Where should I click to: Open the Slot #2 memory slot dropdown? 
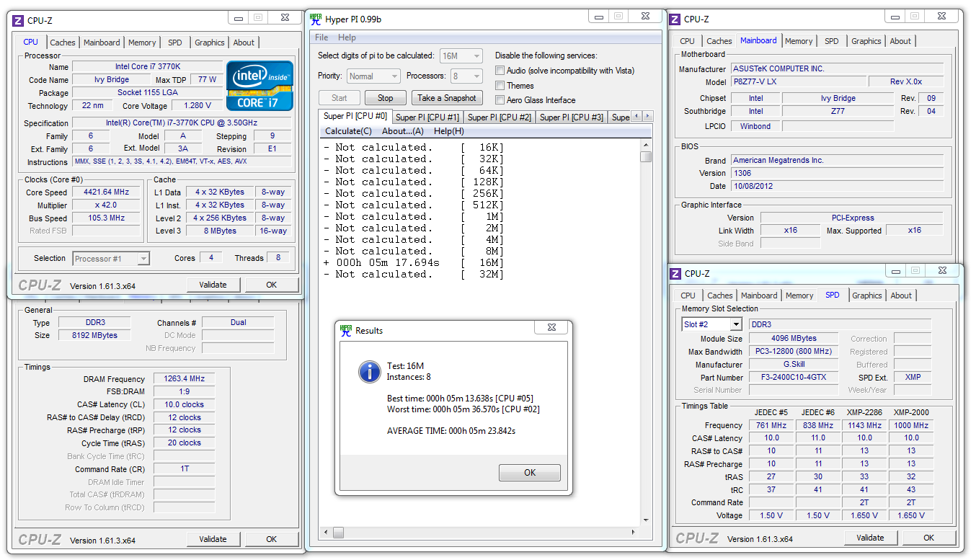click(711, 325)
